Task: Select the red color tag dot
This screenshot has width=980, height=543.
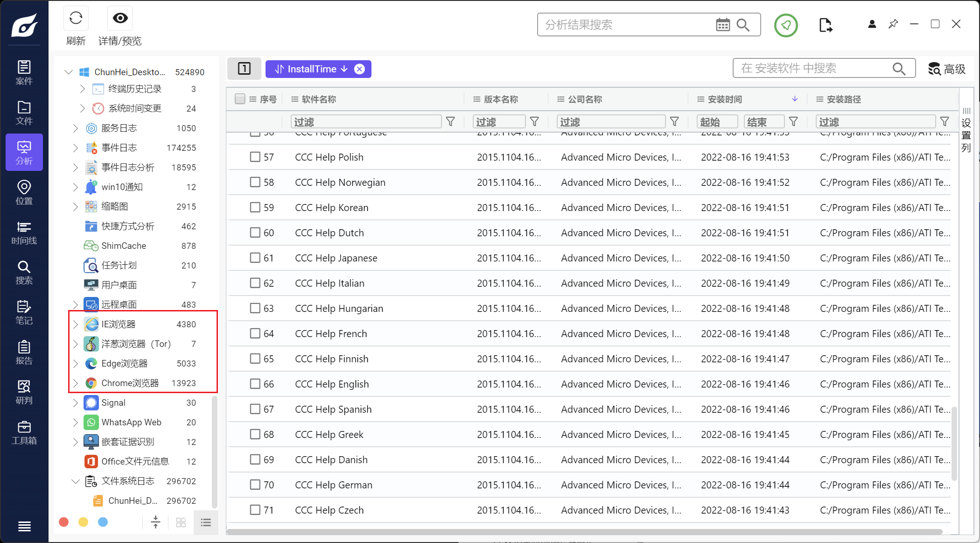Action: point(64,522)
